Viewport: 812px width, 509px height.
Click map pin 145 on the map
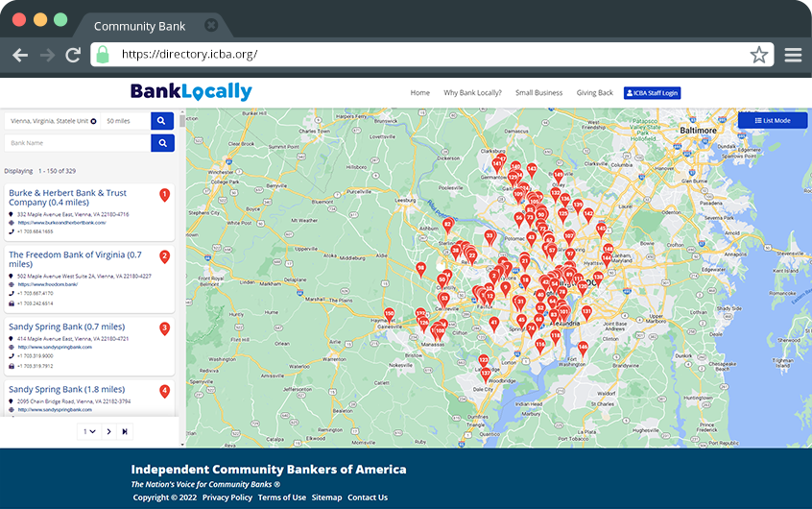tap(601, 230)
